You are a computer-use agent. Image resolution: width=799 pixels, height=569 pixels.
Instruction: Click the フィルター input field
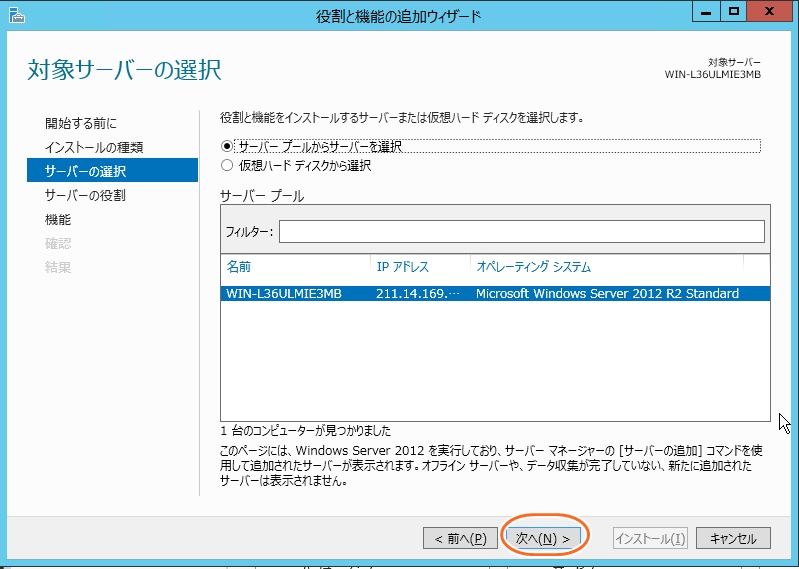pos(521,232)
